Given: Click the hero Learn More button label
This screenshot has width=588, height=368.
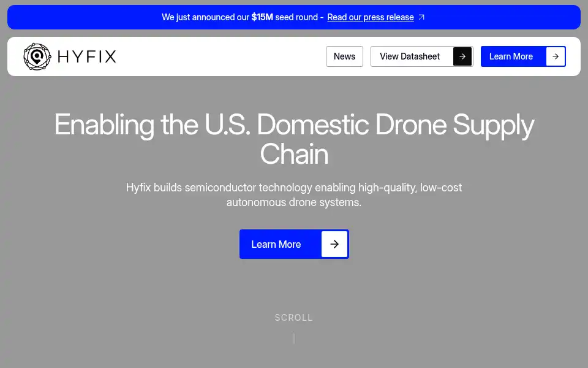Looking at the screenshot, I should pos(276,245).
